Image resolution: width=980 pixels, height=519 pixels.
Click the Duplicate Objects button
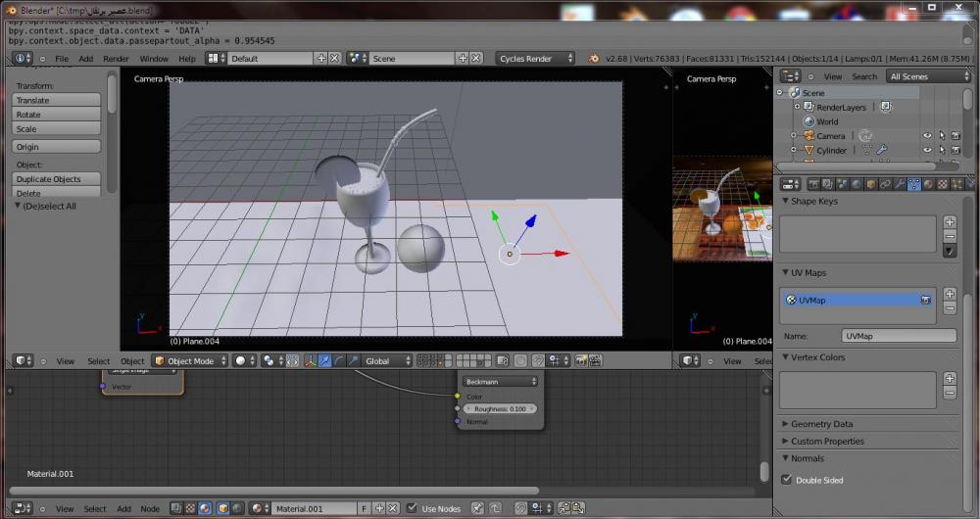click(x=58, y=179)
